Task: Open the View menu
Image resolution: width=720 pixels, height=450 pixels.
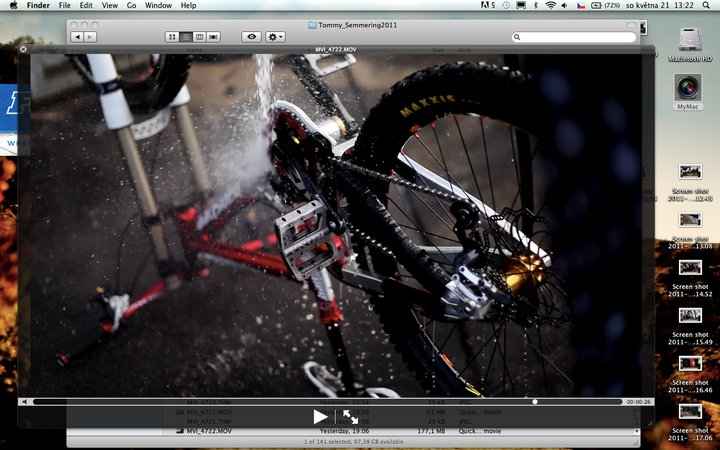Action: [x=109, y=6]
